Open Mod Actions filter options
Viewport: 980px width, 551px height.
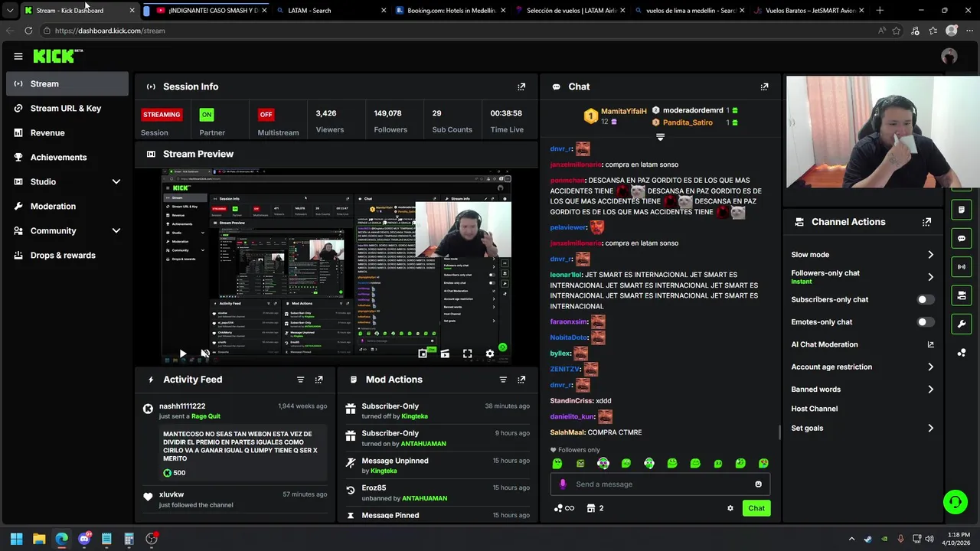503,380
